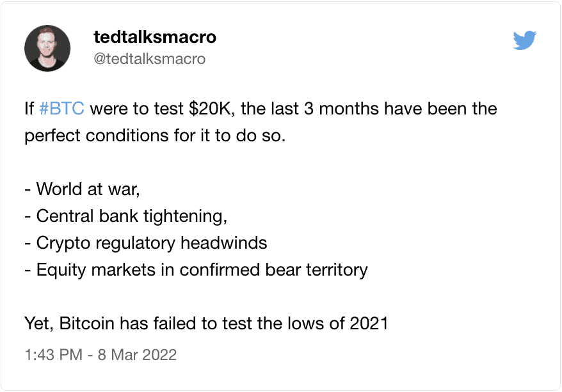The width and height of the screenshot is (562, 392).
Task: Click the Twitter bird logo icon
Action: point(525,40)
